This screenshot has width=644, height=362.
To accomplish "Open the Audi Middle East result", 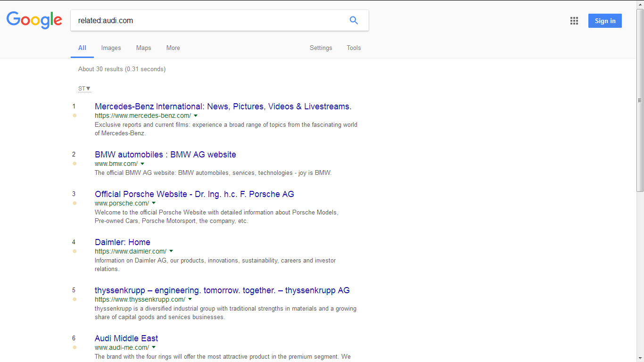I will 126,338.
